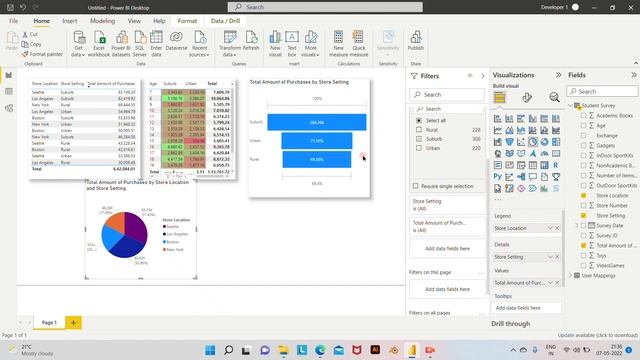Pick the Pie chart visual icon

click(533, 142)
